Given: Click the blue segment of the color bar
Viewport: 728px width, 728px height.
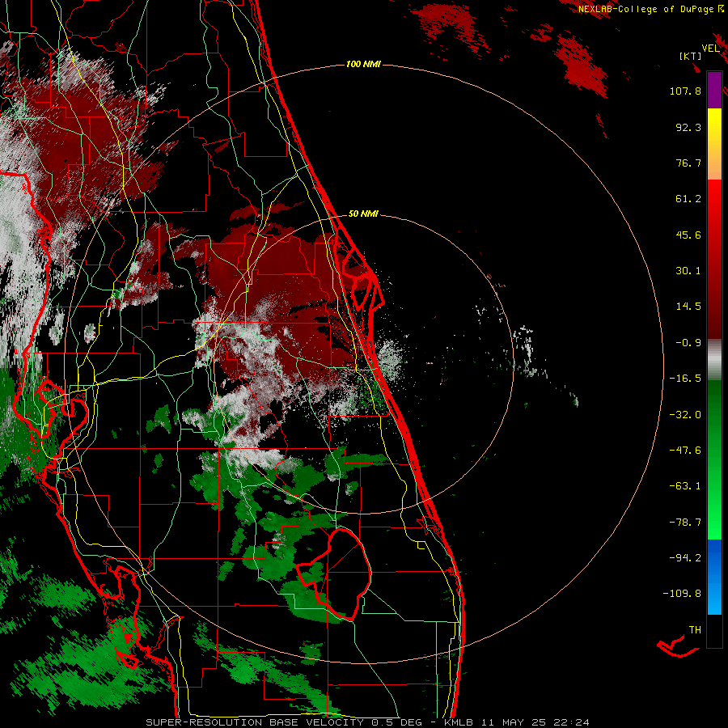Looking at the screenshot, I should tap(714, 577).
